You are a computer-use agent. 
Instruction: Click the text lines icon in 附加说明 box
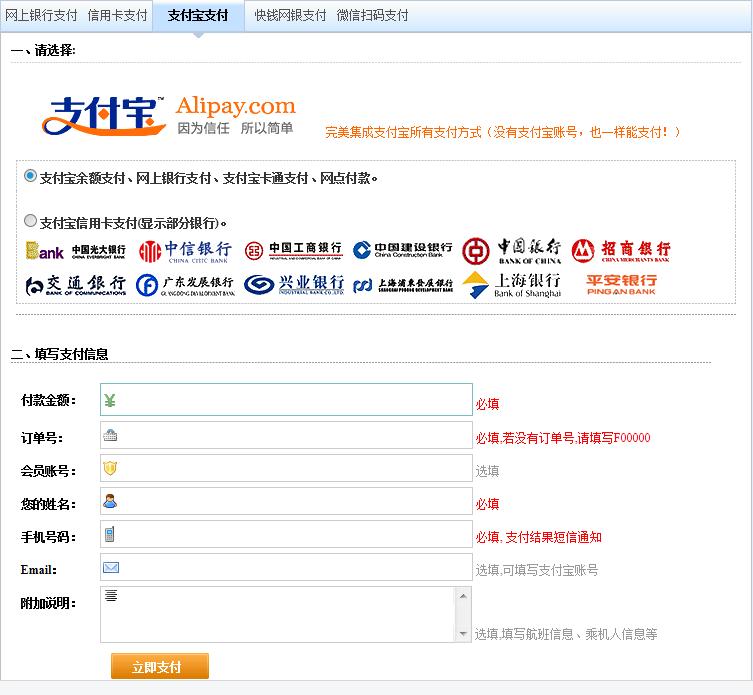(111, 595)
